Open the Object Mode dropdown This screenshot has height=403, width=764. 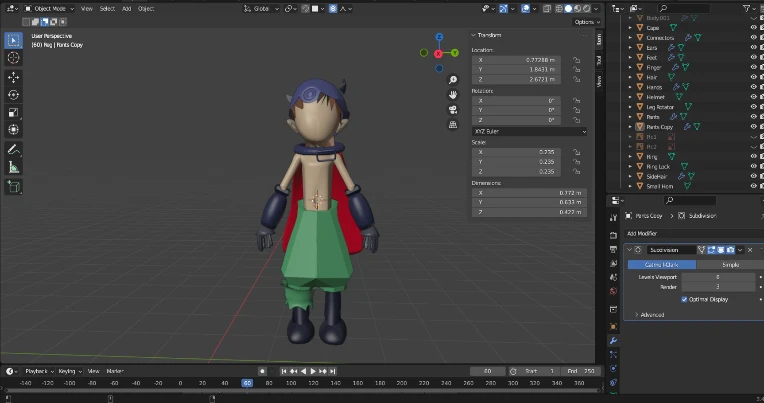tap(49, 9)
